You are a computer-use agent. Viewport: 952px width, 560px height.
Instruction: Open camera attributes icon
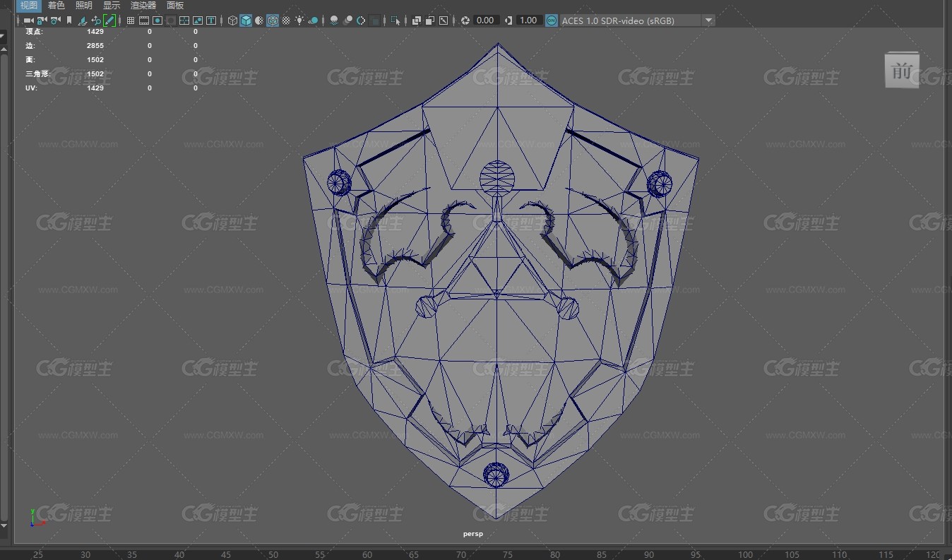click(x=55, y=20)
